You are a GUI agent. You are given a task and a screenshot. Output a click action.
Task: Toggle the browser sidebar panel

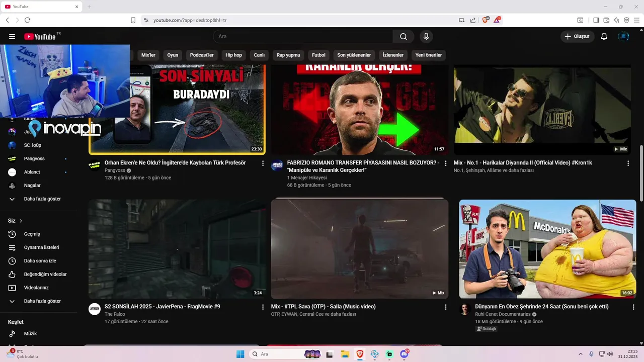point(596,20)
